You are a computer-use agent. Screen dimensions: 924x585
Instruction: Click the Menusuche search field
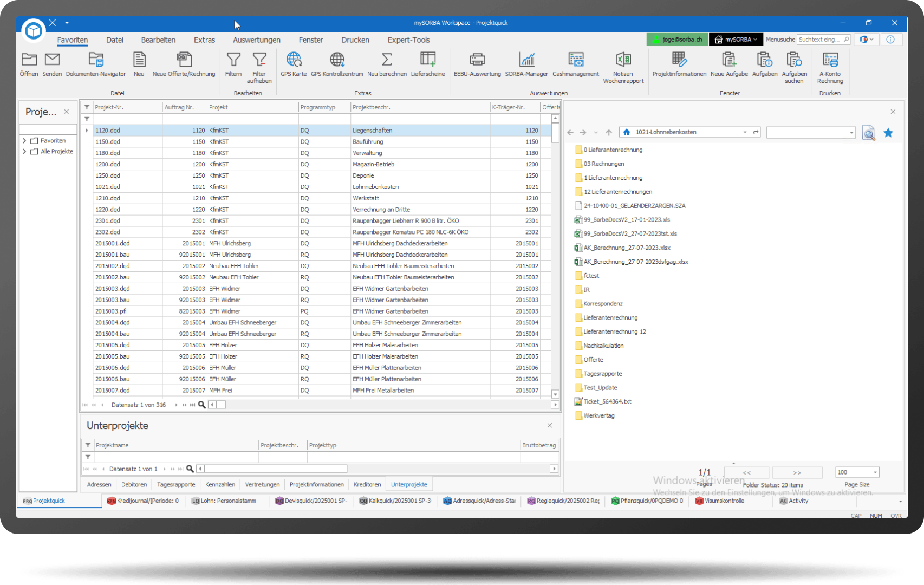pos(823,40)
